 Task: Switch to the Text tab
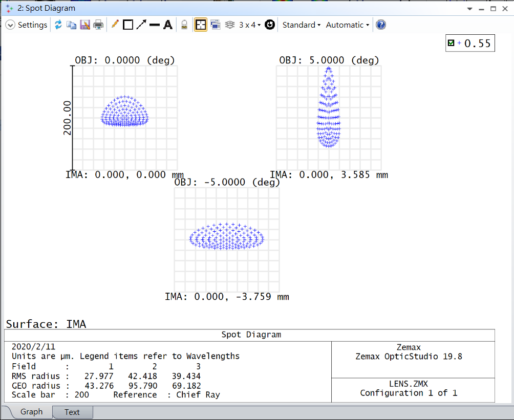(x=72, y=412)
